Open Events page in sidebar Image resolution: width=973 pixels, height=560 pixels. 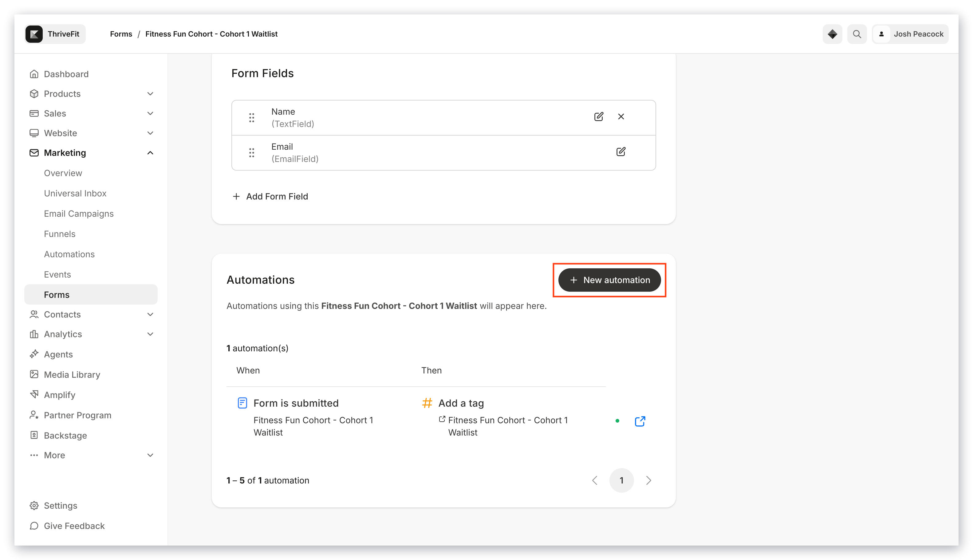point(57,274)
